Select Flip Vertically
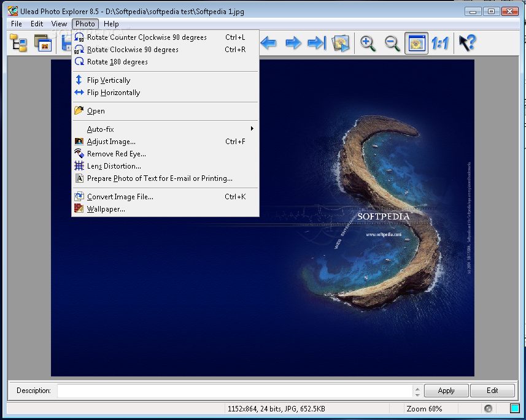The image size is (526, 420). [x=165, y=80]
